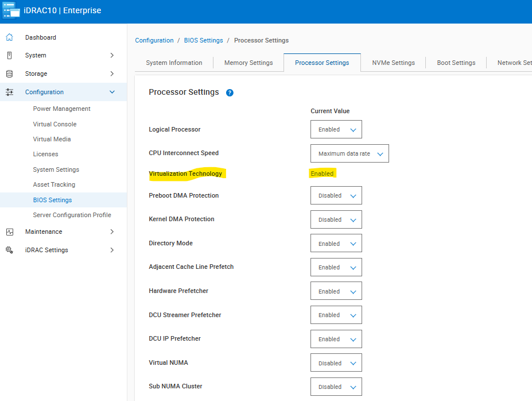532x401 pixels.
Task: Expand the System sidebar chevron
Action: [x=114, y=55]
